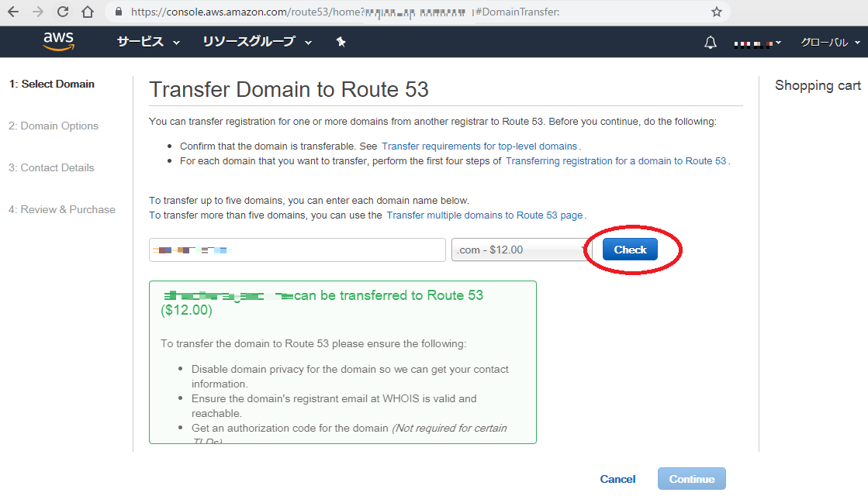Bookmark this page with the star icon
Image resolution: width=868 pixels, height=496 pixels.
click(x=716, y=12)
